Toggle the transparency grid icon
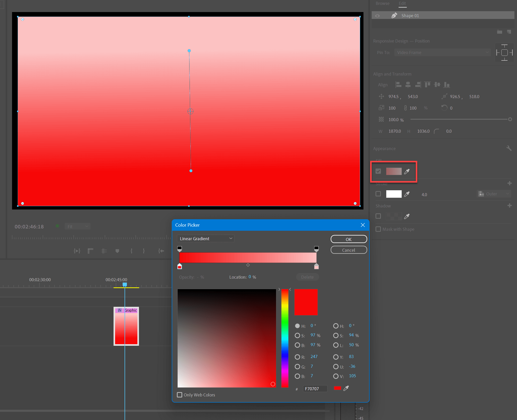This screenshot has height=420, width=517. [x=381, y=119]
